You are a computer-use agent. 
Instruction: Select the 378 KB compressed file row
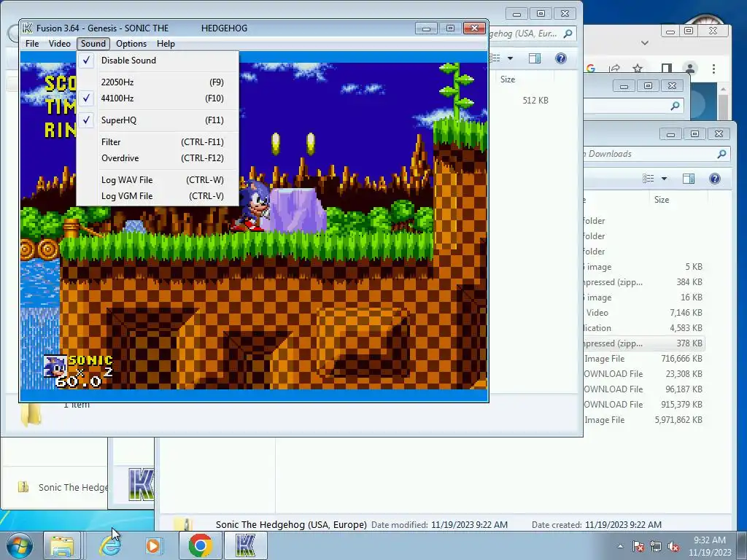click(643, 343)
